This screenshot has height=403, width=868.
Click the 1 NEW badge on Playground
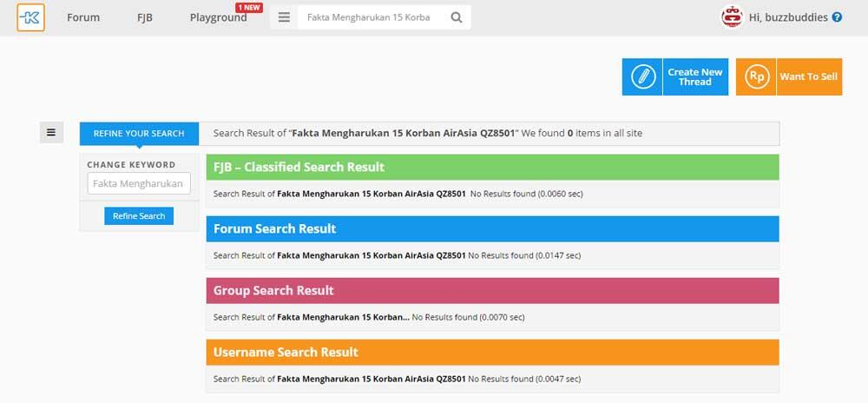click(x=249, y=8)
